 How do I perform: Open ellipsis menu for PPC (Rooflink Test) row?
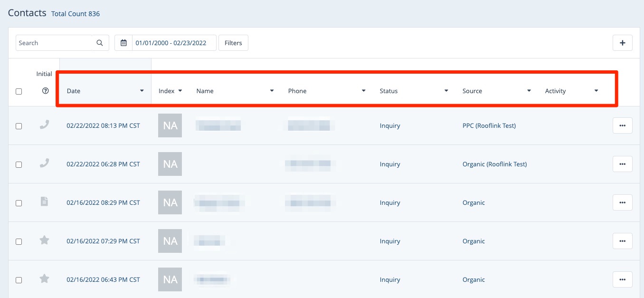tap(622, 125)
